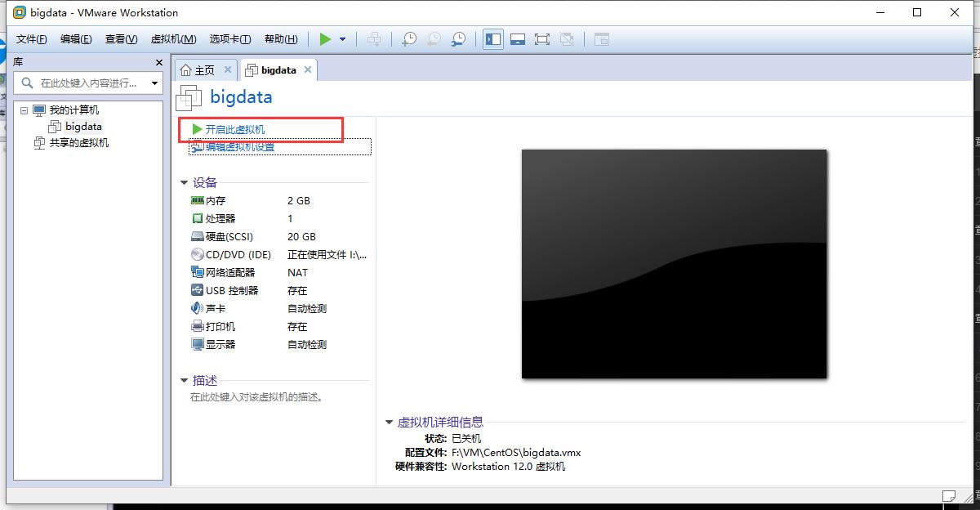The height and width of the screenshot is (510, 980).
Task: Click the revert to snapshot toolbar icon
Action: (434, 39)
